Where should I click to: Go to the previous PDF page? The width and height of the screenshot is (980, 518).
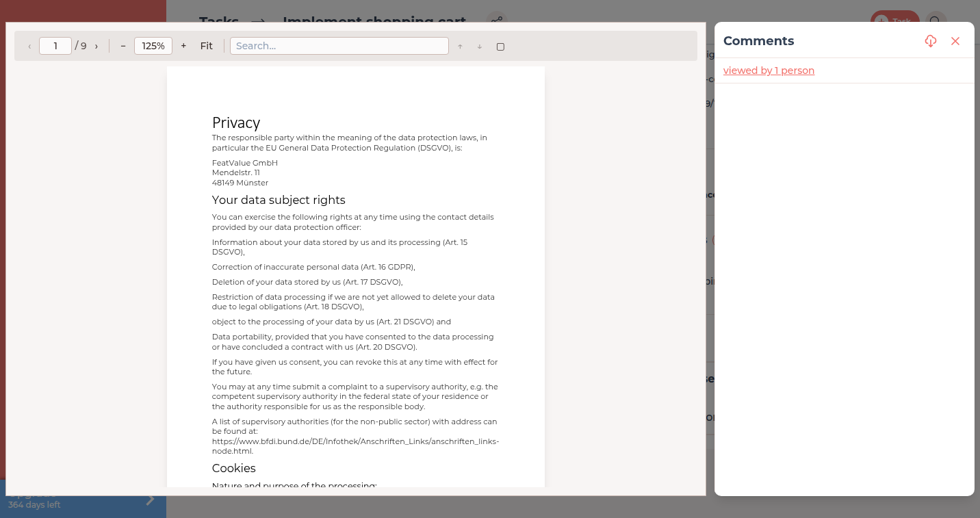(29, 46)
